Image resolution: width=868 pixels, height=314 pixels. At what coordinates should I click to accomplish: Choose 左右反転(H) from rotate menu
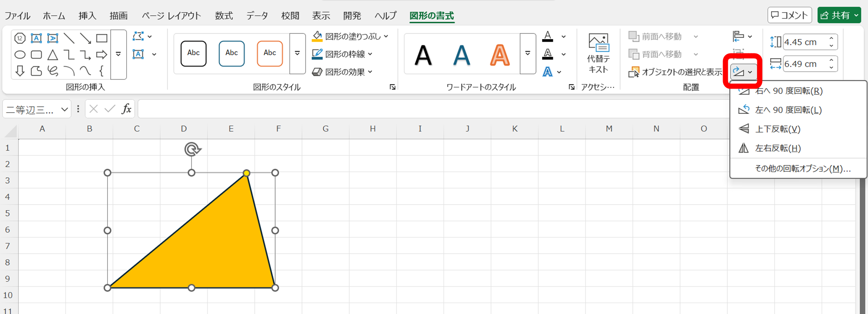coord(778,149)
